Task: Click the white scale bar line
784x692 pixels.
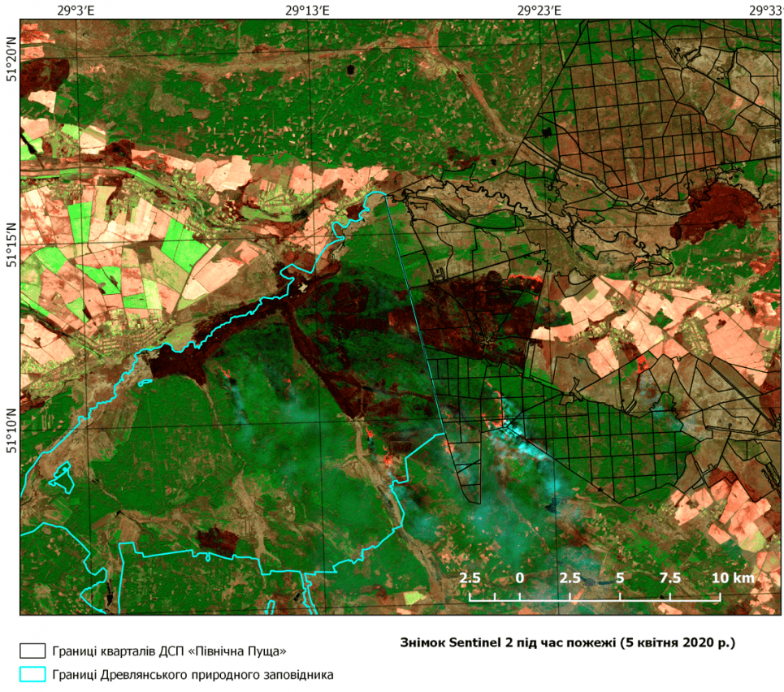Action: (595, 599)
